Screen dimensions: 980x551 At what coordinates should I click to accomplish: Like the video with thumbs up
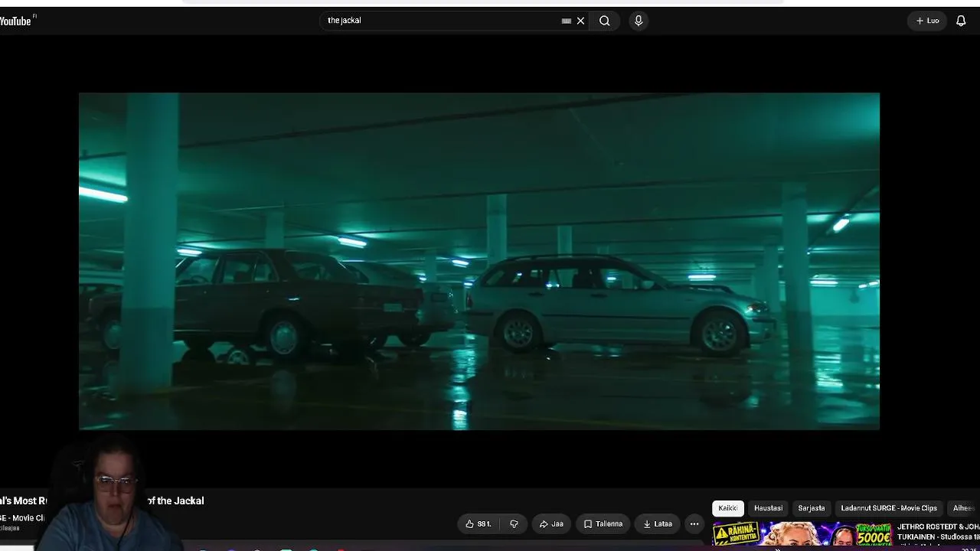[x=479, y=524]
